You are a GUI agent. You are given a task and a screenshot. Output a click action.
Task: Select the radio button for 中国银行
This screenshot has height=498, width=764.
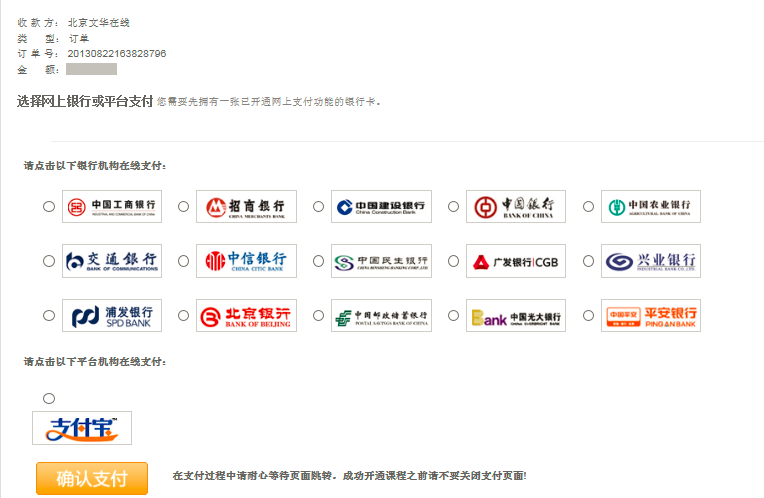pos(453,207)
